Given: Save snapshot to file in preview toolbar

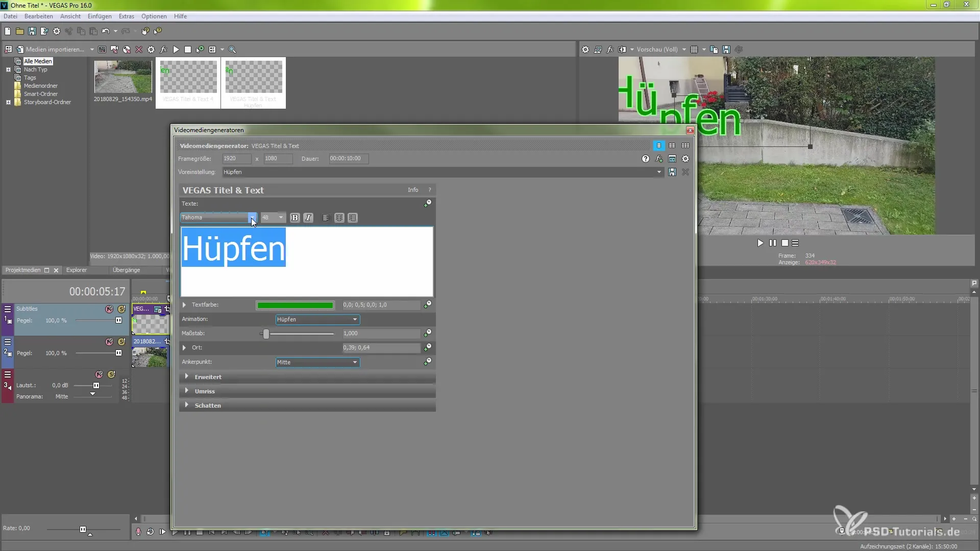Looking at the screenshot, I should [x=726, y=49].
